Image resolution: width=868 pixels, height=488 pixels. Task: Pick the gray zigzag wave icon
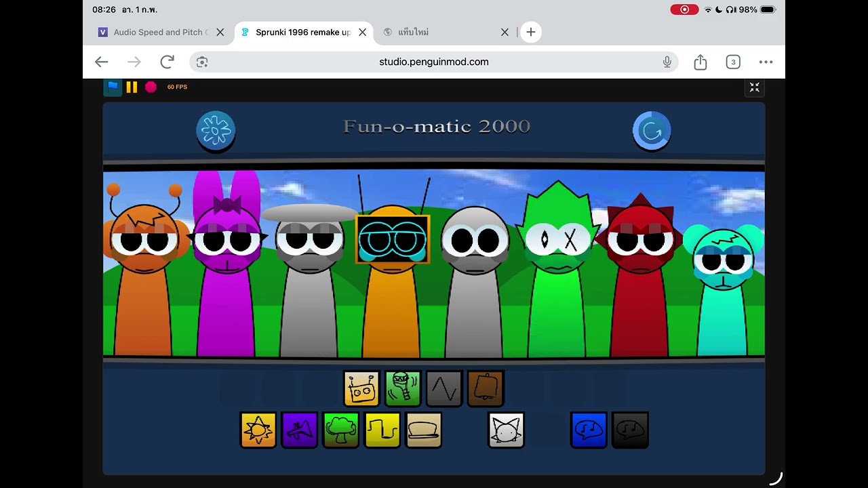[x=444, y=388]
